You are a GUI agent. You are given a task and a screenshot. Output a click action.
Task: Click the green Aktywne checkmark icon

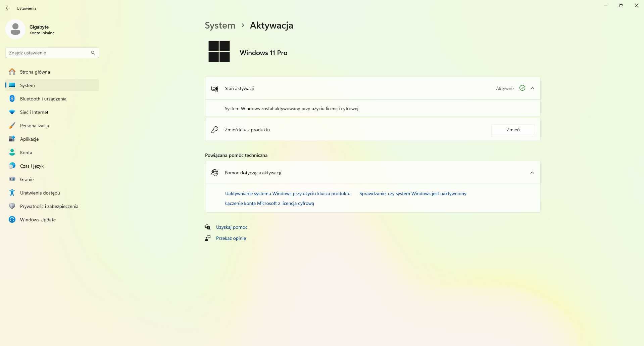[x=522, y=88]
